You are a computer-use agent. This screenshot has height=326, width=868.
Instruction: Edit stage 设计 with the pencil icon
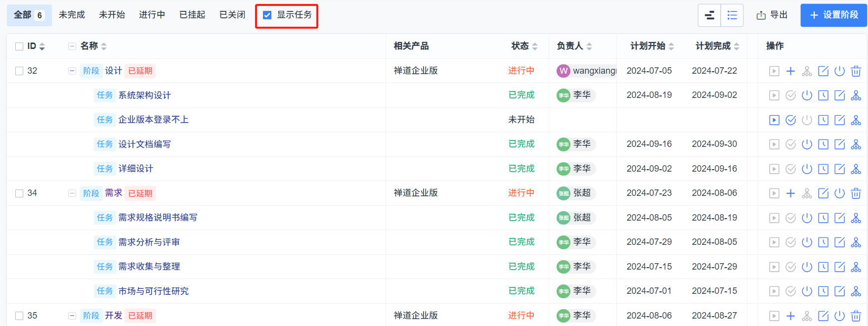click(824, 71)
